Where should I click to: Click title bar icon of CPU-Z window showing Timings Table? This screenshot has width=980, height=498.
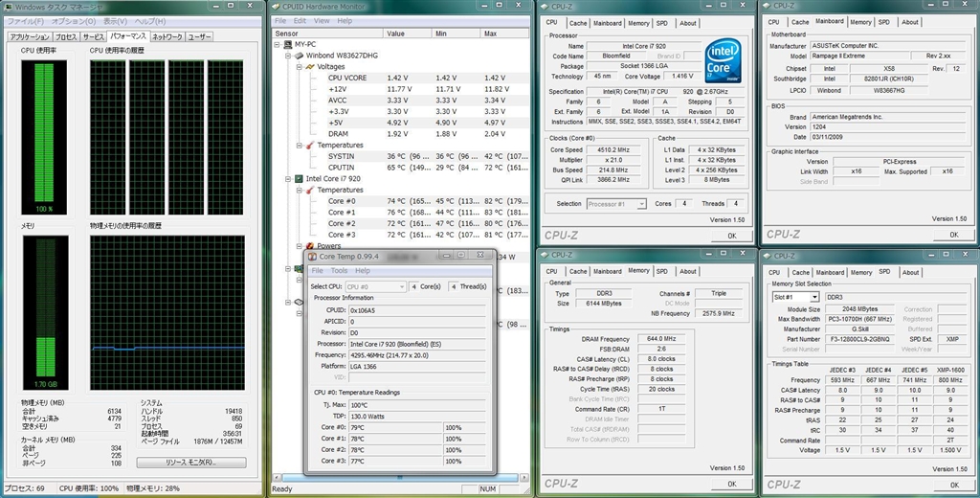point(767,256)
